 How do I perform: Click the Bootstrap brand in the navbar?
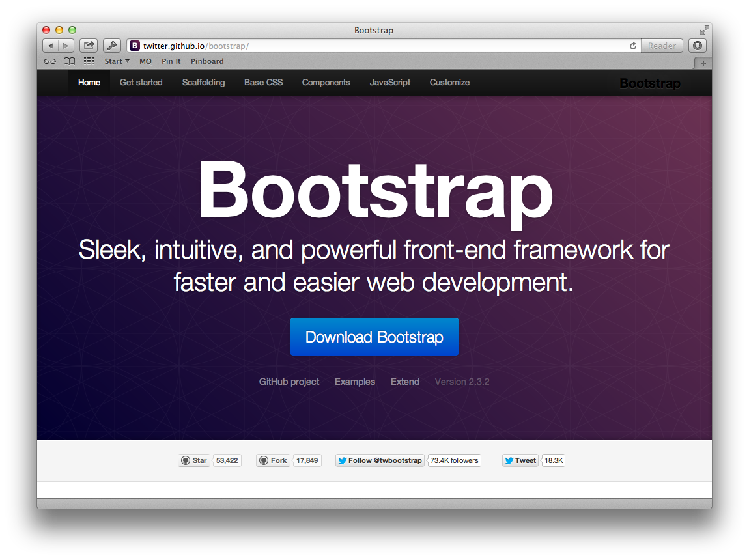point(650,83)
